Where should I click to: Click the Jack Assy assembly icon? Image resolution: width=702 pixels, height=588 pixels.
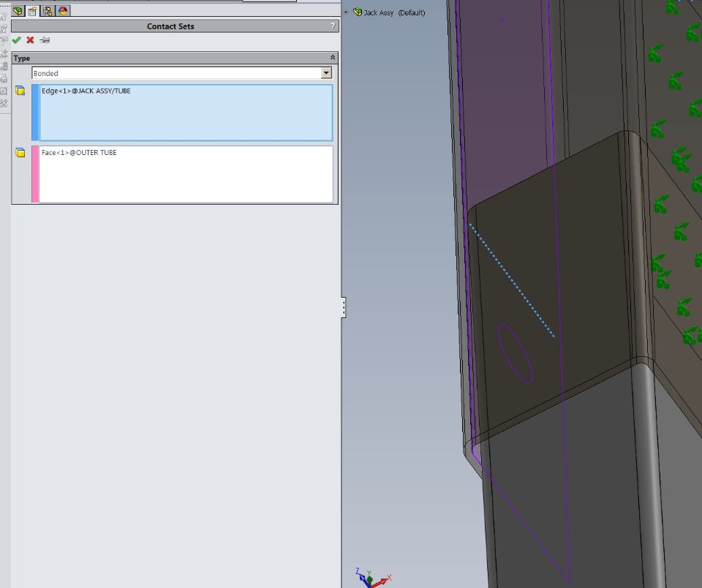tap(358, 12)
